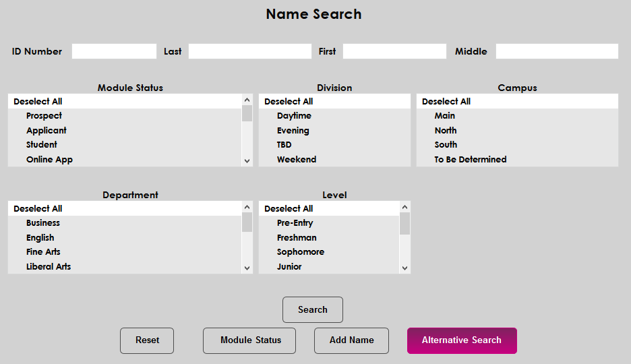Image resolution: width=631 pixels, height=364 pixels.
Task: Select Prospect in Module Status list
Action: (x=44, y=116)
